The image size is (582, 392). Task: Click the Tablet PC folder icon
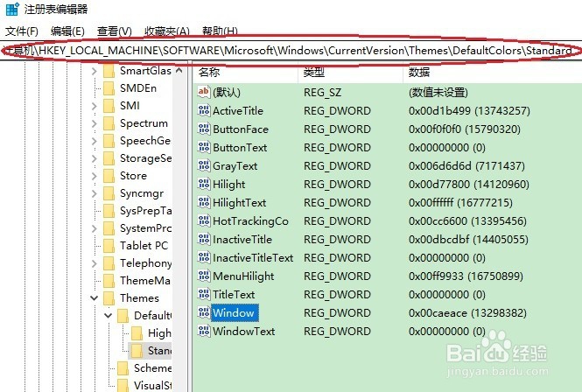click(x=109, y=245)
